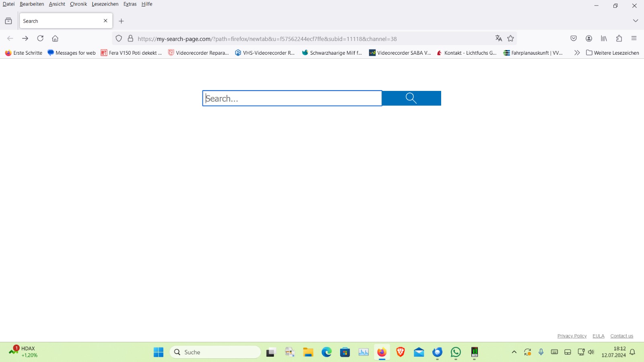The height and width of the screenshot is (362, 644).
Task: Open a new tab with plus button
Action: (121, 21)
